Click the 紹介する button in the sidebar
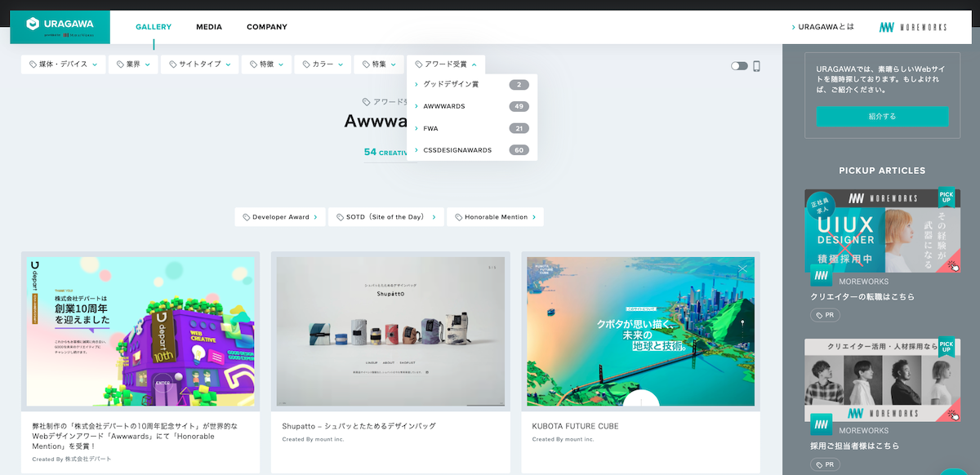This screenshot has height=475, width=980. [x=882, y=117]
